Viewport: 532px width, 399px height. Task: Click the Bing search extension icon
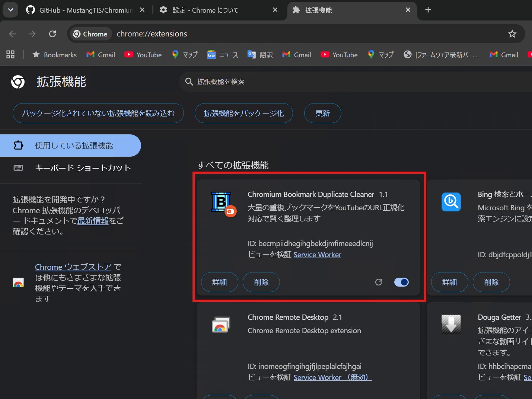point(451,202)
